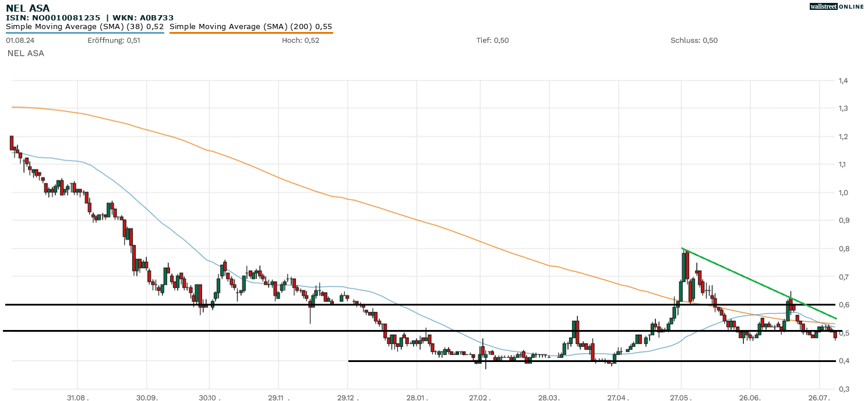
Task: Click the 30.10. date axis label
Action: (209, 397)
